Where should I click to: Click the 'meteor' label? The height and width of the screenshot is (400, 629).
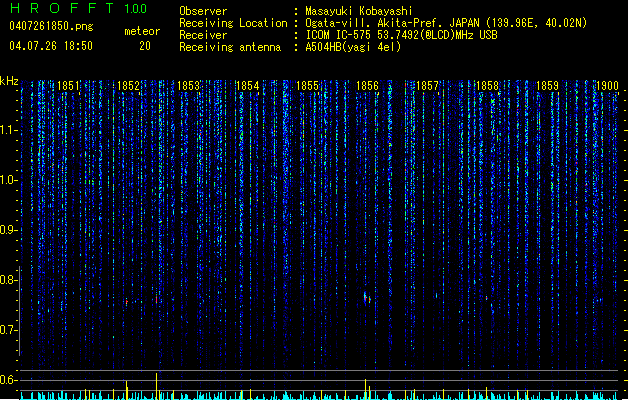click(142, 31)
